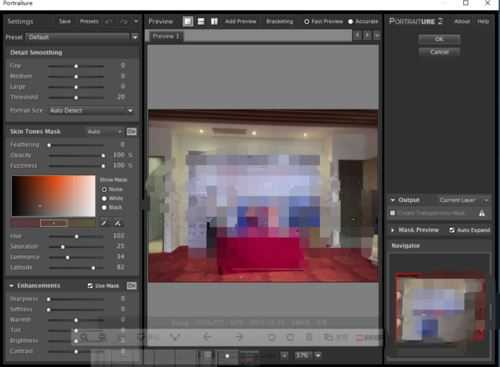500x367 pixels.
Task: Click the Skin Tones Mask view icon
Action: point(132,132)
